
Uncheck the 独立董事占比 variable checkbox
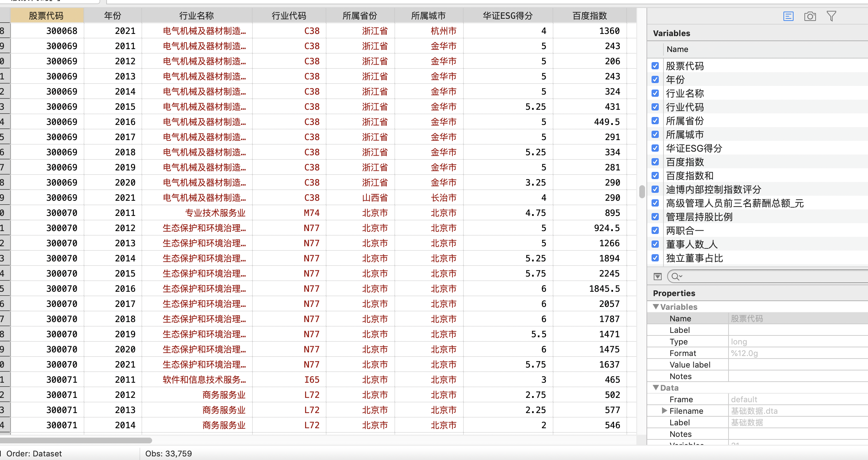[x=655, y=258]
